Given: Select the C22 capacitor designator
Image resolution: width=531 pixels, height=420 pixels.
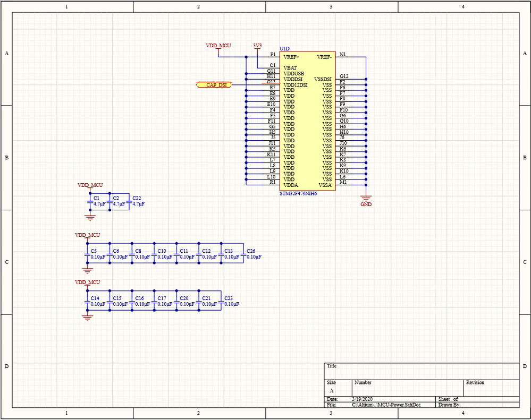Looking at the screenshot, I should [137, 198].
